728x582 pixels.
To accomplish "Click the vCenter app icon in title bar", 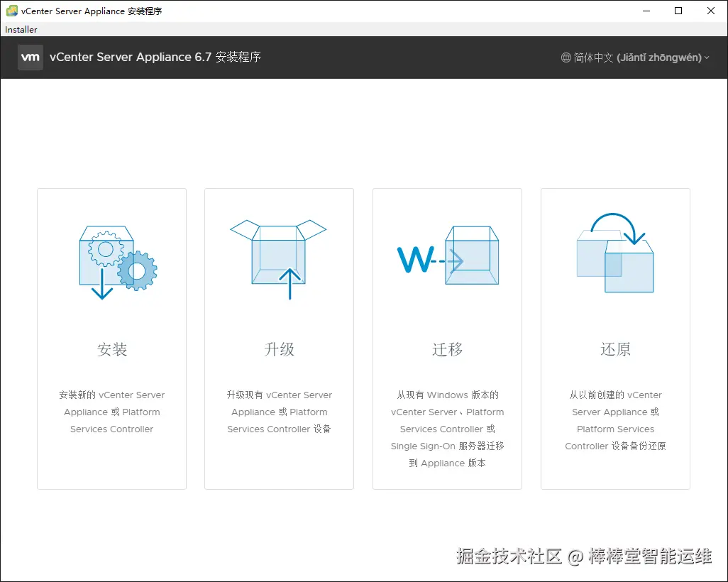I will 12,11.
